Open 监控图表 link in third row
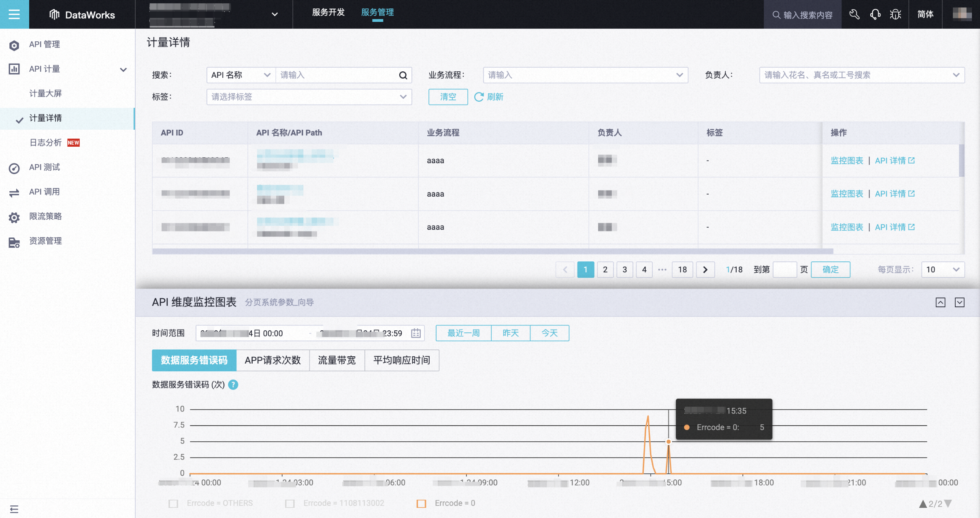Screen dimensions: 980x518 pos(847,227)
